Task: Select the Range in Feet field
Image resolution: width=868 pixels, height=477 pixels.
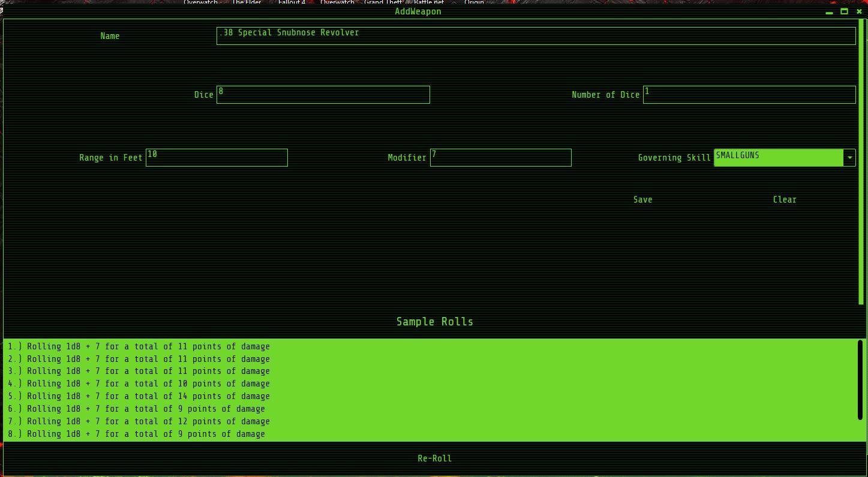Action: [x=216, y=157]
